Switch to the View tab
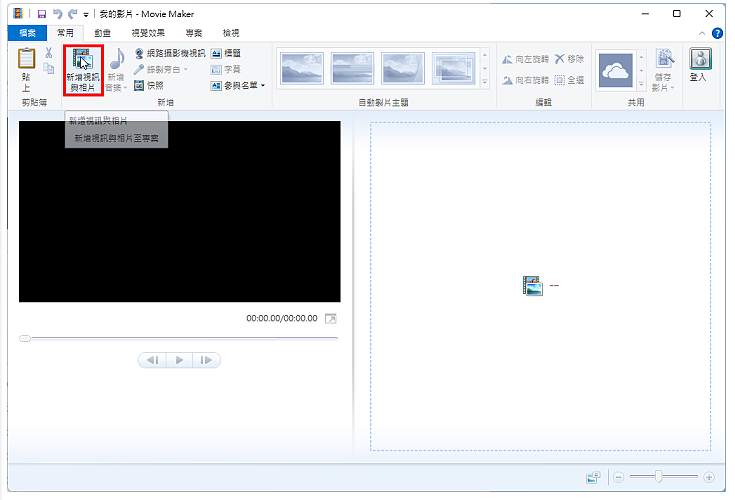The width and height of the screenshot is (735, 500). (x=231, y=33)
